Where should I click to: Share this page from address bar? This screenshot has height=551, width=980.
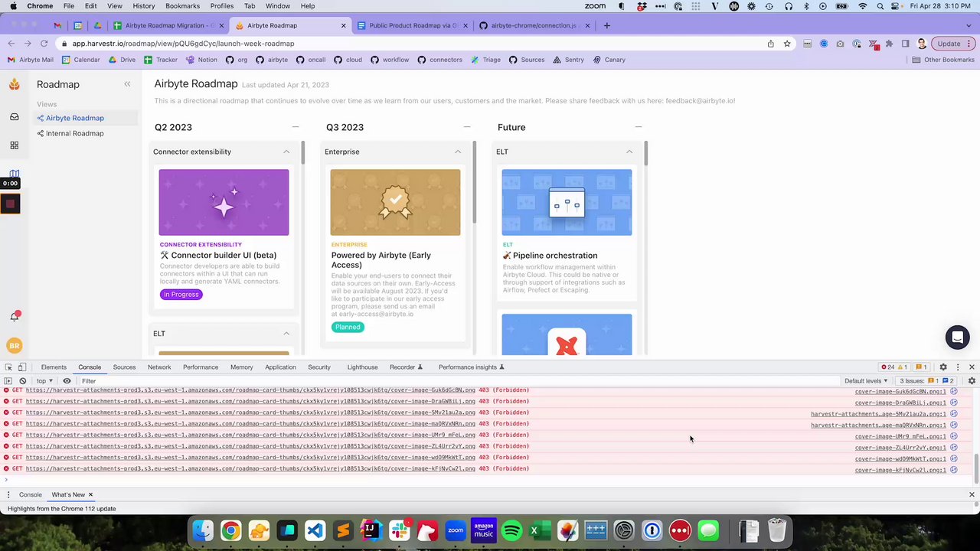[770, 44]
